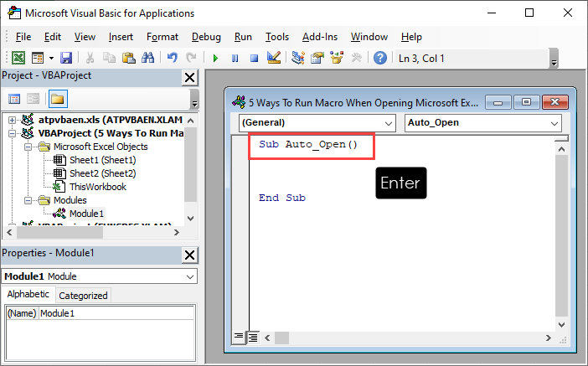This screenshot has width=588, height=366.
Task: Open the Format menu
Action: (162, 37)
